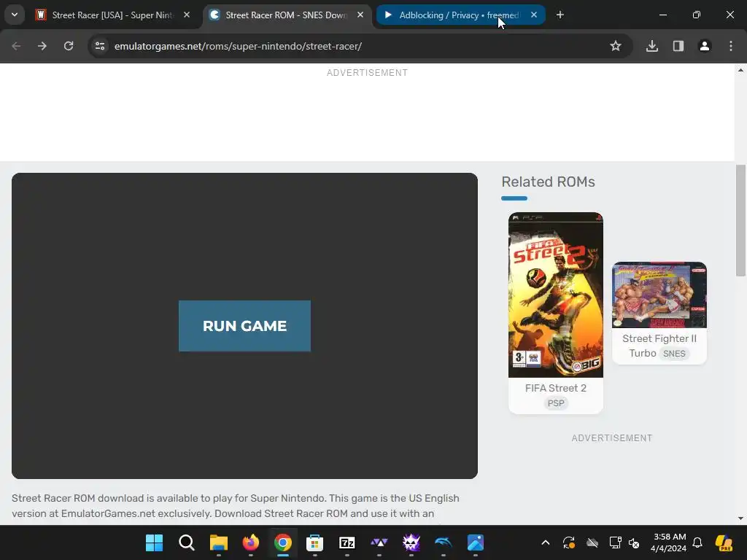The height and width of the screenshot is (560, 747).
Task: Open Dolphin emulator from the taskbar
Action: click(443, 542)
